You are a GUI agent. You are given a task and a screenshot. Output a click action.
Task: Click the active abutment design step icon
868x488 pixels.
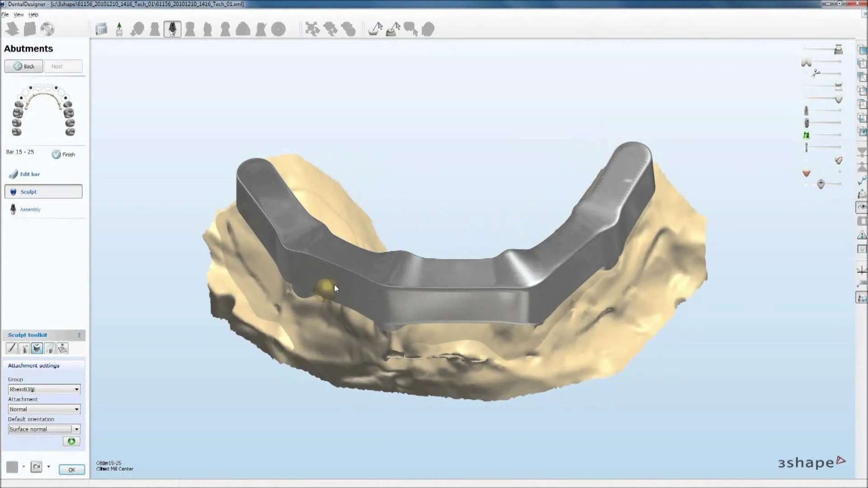click(x=172, y=29)
